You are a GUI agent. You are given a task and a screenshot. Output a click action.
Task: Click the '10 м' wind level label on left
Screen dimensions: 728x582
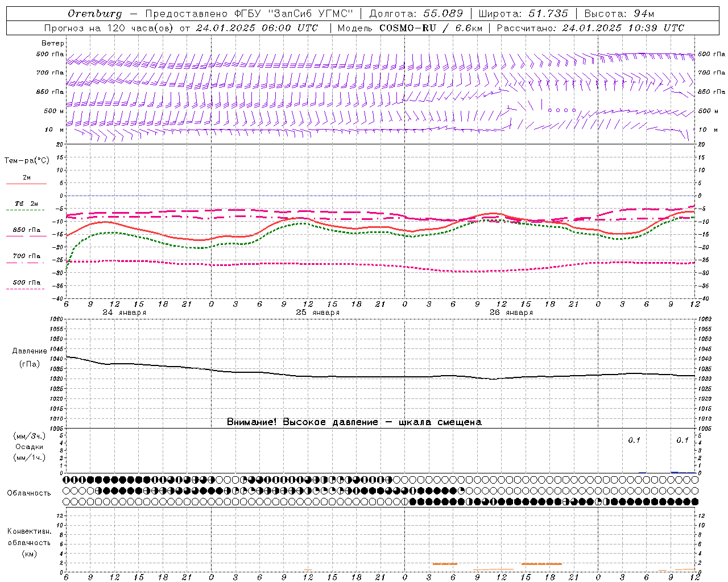55,130
